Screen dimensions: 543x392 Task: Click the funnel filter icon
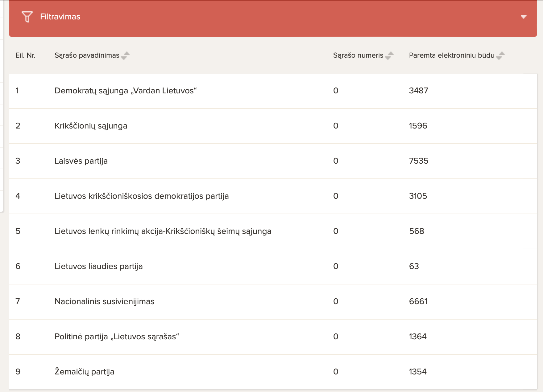[x=27, y=17]
